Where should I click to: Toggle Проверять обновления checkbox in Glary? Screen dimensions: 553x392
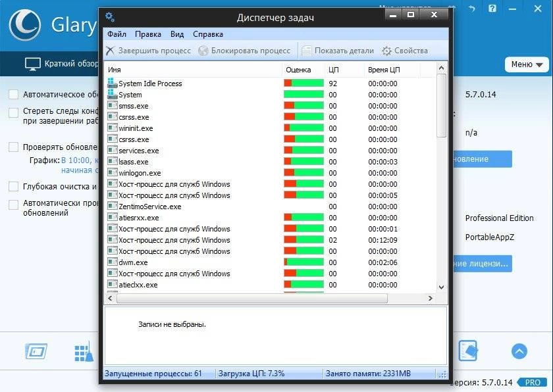(13, 147)
